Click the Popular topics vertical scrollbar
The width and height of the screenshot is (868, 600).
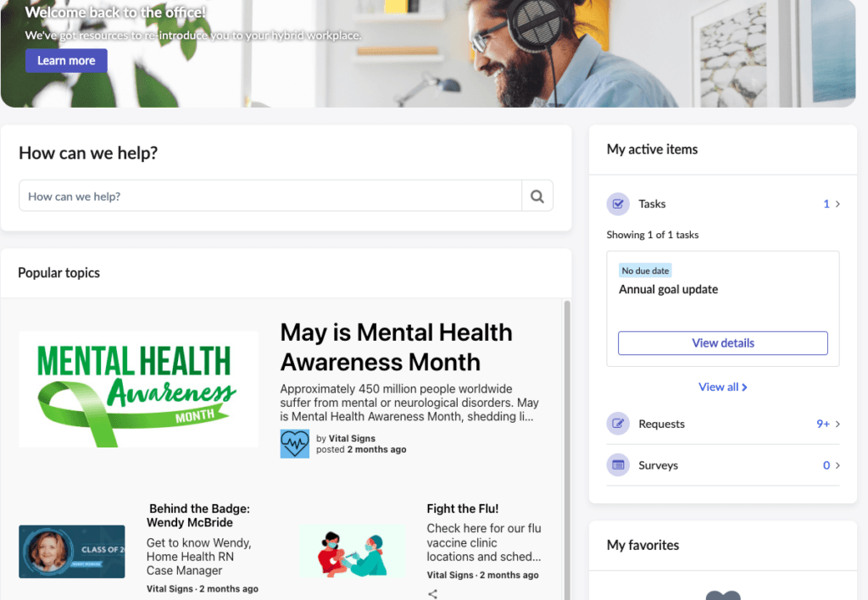[567, 449]
